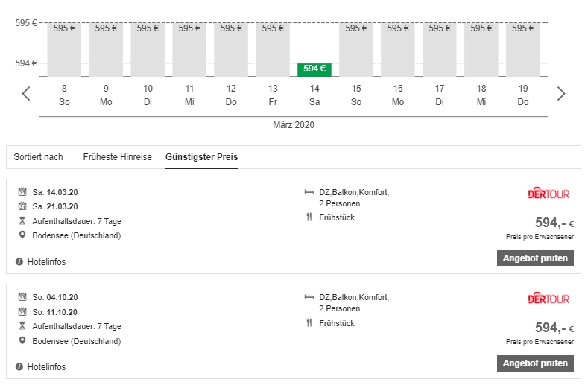Click the DERTOUR logo in second offer
This screenshot has width=588, height=385.
tap(548, 299)
